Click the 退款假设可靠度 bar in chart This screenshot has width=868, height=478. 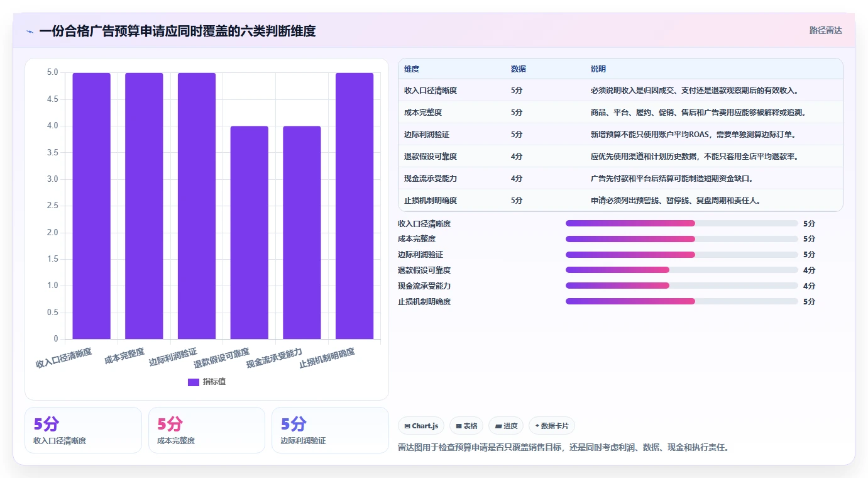pos(249,233)
